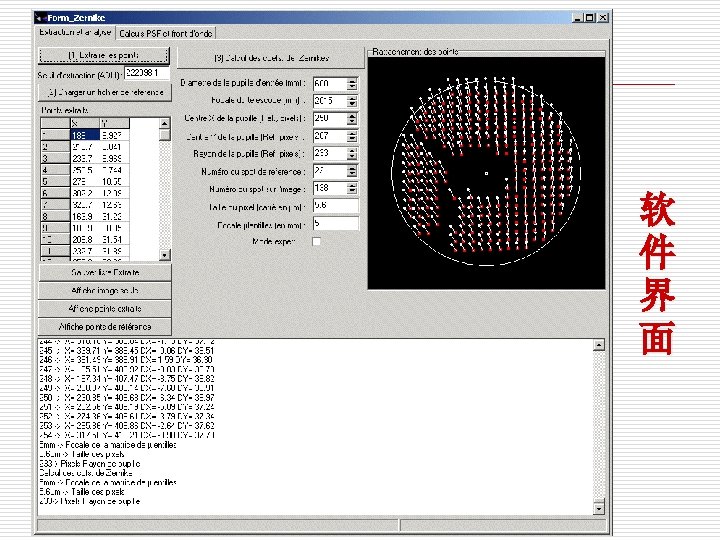720x540 pixels.
Task: Increase the Diamètre de la pupille value
Action: click(352, 81)
